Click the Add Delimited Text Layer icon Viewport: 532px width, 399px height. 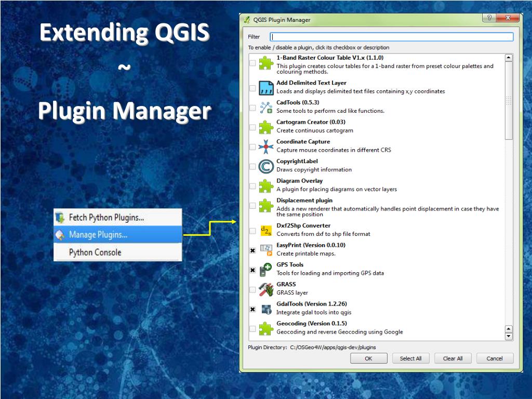point(266,88)
